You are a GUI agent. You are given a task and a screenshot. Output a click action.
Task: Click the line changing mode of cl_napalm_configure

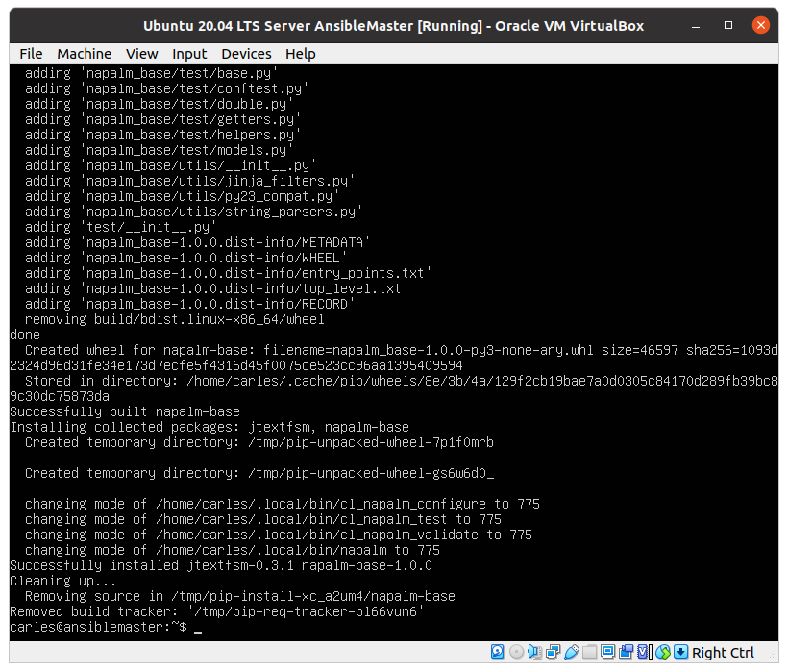coord(283,504)
